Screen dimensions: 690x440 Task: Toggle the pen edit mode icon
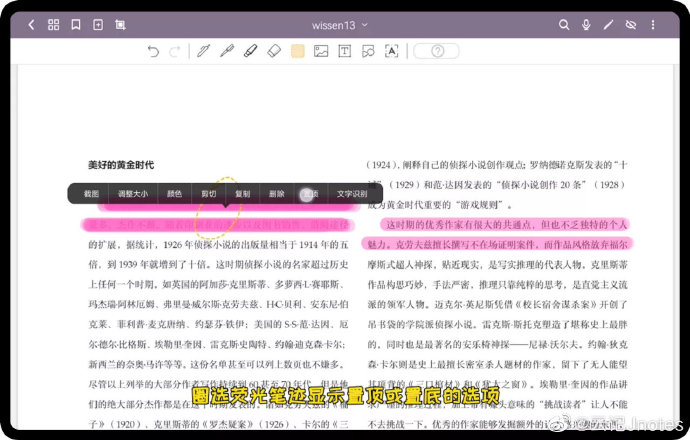coord(608,25)
